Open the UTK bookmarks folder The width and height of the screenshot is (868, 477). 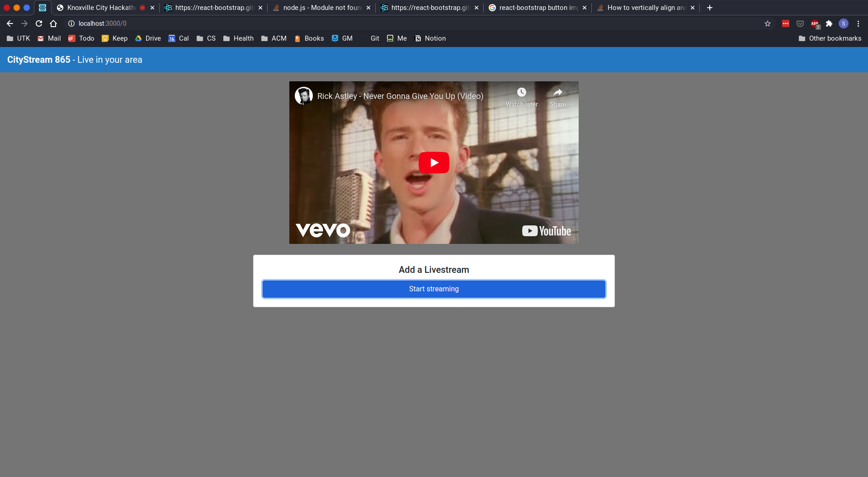19,38
